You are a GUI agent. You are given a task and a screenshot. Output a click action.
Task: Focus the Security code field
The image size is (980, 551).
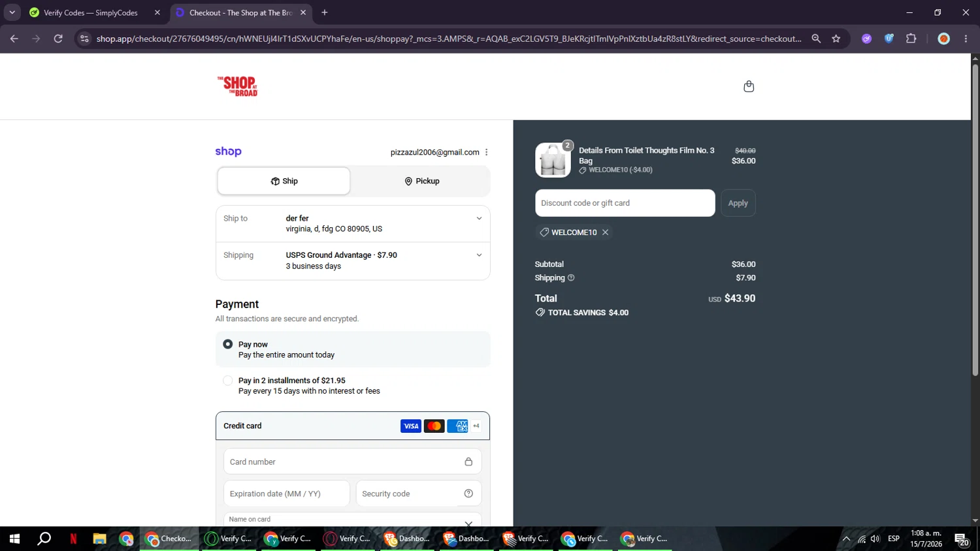point(419,494)
